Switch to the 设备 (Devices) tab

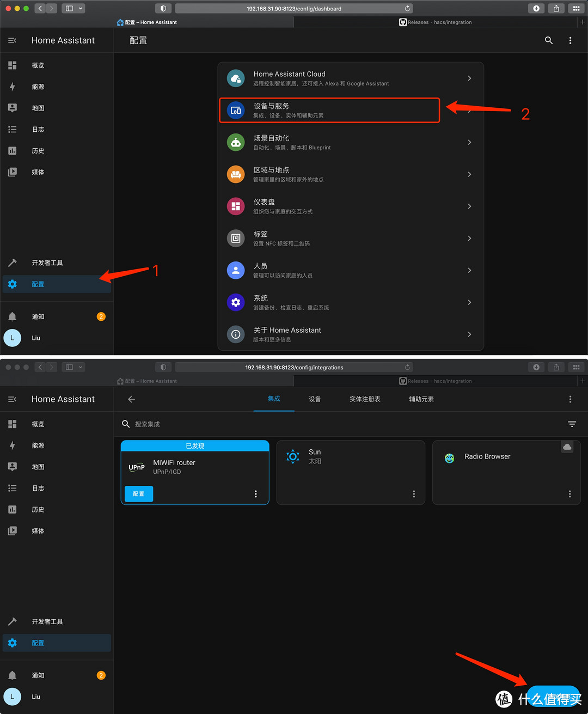click(x=315, y=399)
